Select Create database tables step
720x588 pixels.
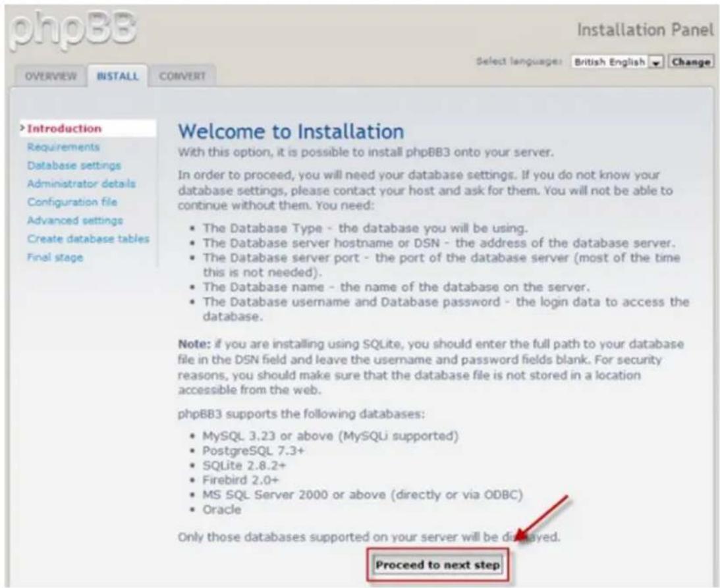88,238
